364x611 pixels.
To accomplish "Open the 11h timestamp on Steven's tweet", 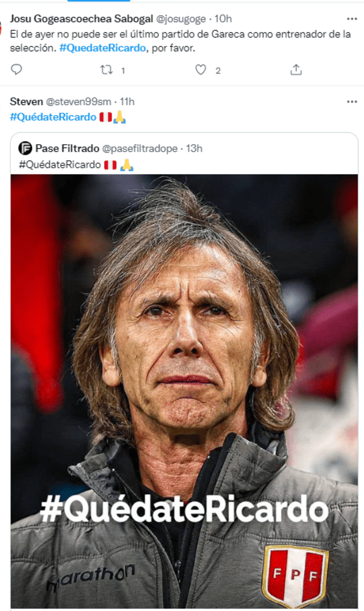I will pos(127,101).
